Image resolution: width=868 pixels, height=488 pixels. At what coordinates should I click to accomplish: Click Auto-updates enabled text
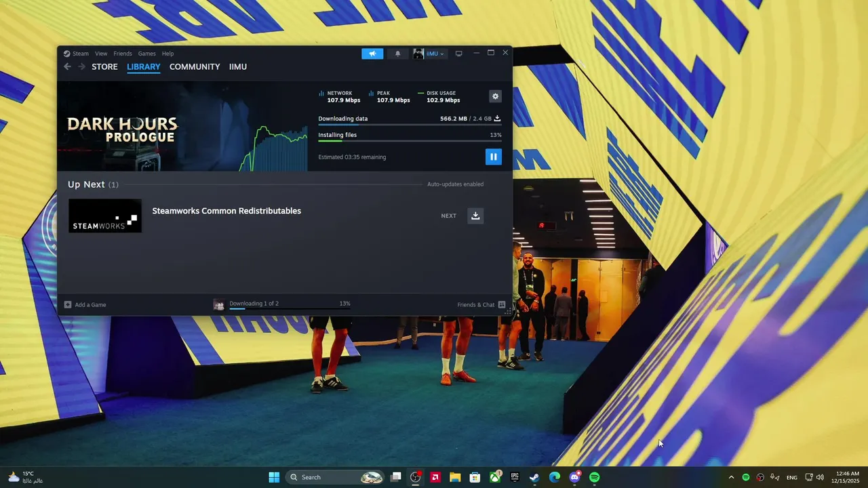455,184
